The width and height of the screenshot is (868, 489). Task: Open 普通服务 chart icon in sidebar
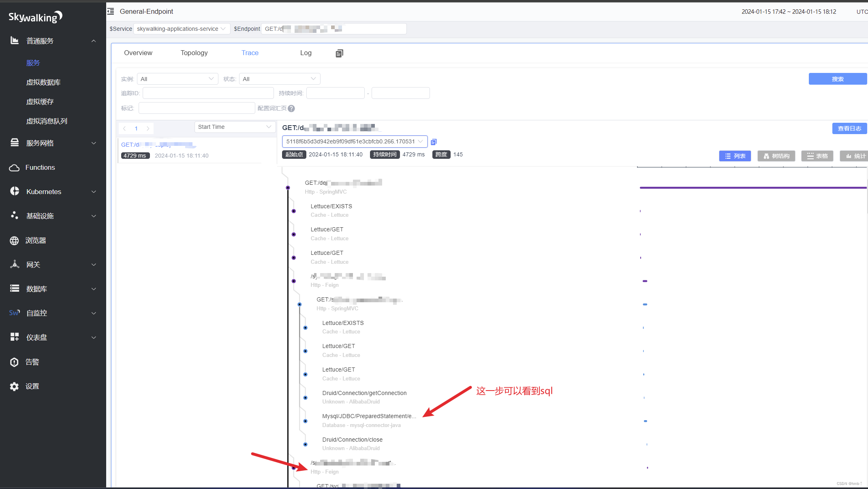[x=15, y=41]
